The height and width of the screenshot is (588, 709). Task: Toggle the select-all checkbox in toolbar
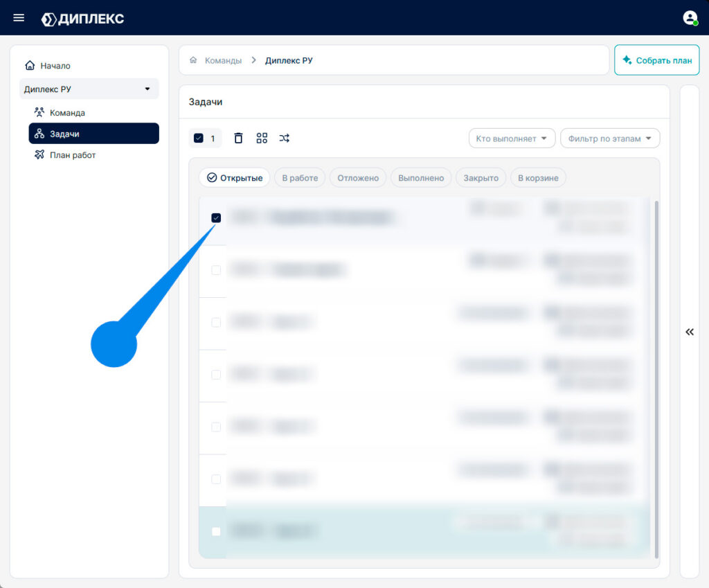click(x=199, y=138)
